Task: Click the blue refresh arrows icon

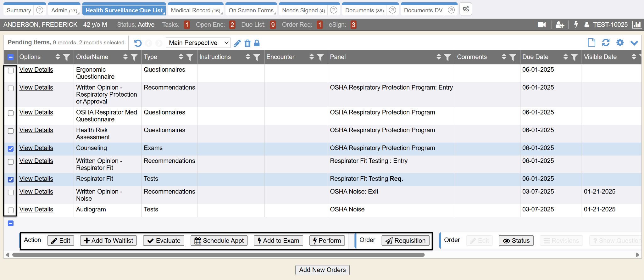Action: pyautogui.click(x=606, y=42)
